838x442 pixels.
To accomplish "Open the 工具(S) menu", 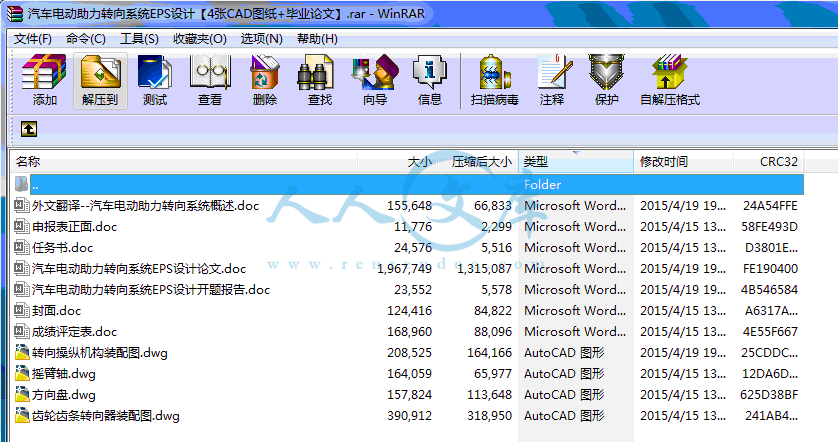I will [139, 39].
